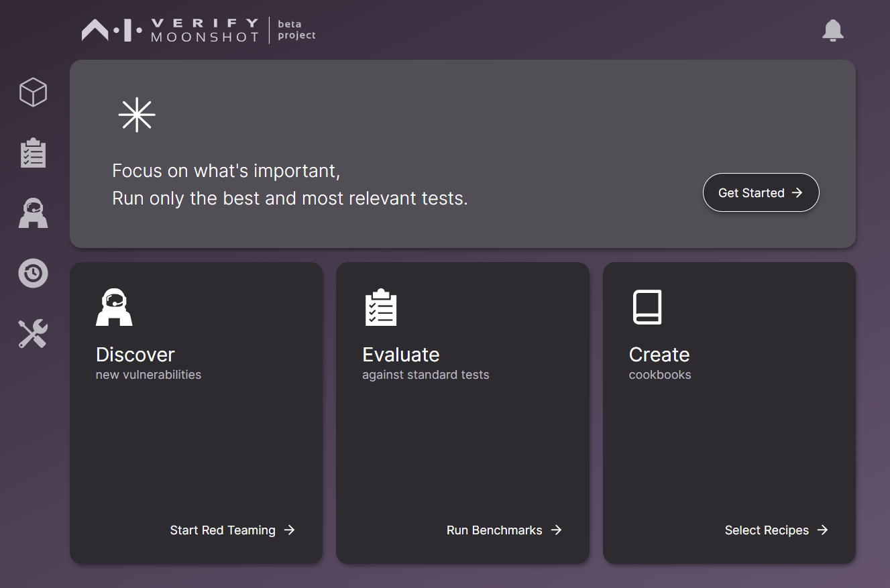Open the Discover new vulnerabilities card
The image size is (890, 588).
pos(196,412)
